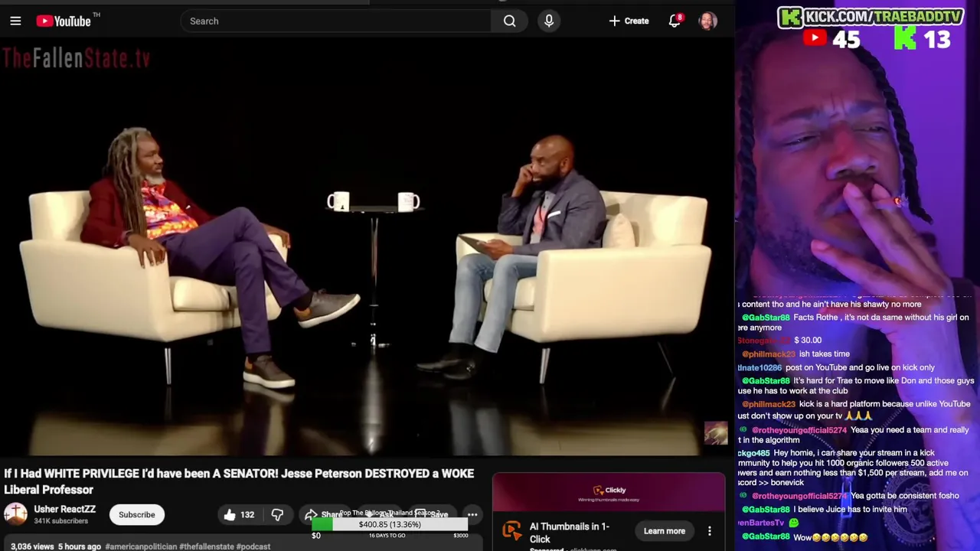Open the Usher ReactZZ channel name link
Screen dimensions: 980x551
[x=64, y=509]
